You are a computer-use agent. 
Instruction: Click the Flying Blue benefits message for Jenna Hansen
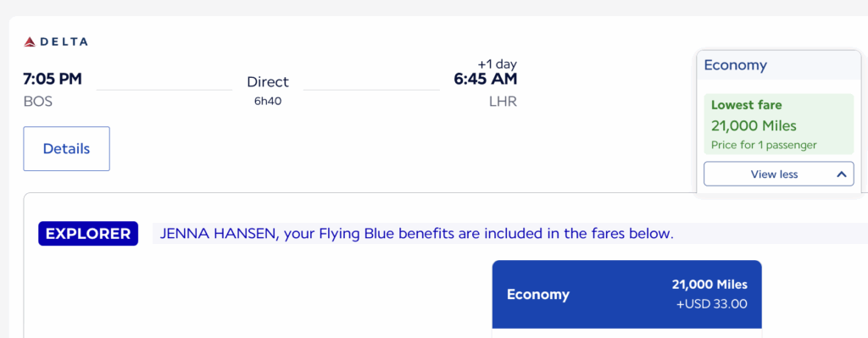pyautogui.click(x=417, y=234)
